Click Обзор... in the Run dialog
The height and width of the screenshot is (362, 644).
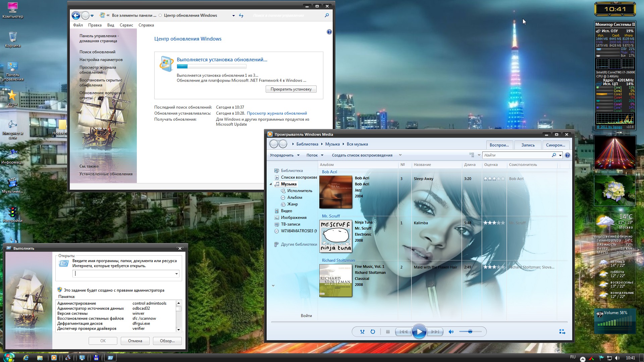pyautogui.click(x=167, y=341)
